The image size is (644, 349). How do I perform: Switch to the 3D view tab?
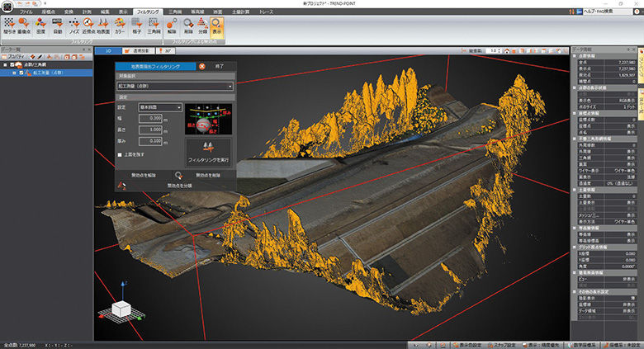[108, 51]
